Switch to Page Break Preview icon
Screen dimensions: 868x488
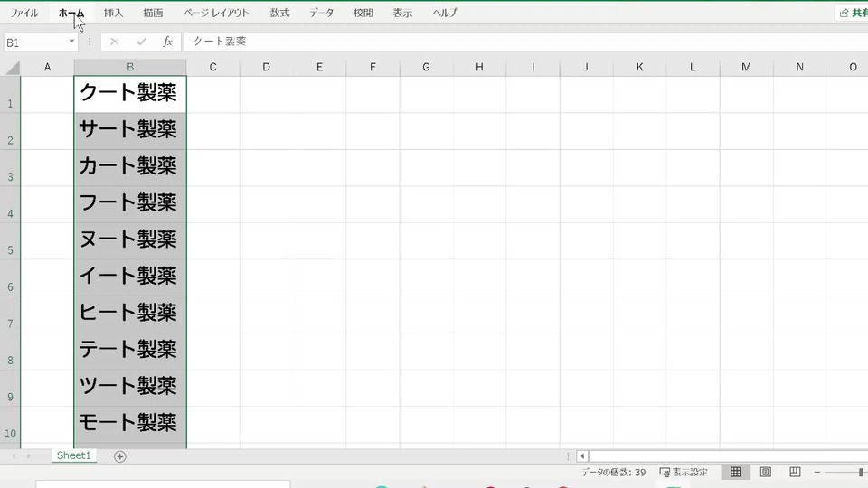(795, 472)
